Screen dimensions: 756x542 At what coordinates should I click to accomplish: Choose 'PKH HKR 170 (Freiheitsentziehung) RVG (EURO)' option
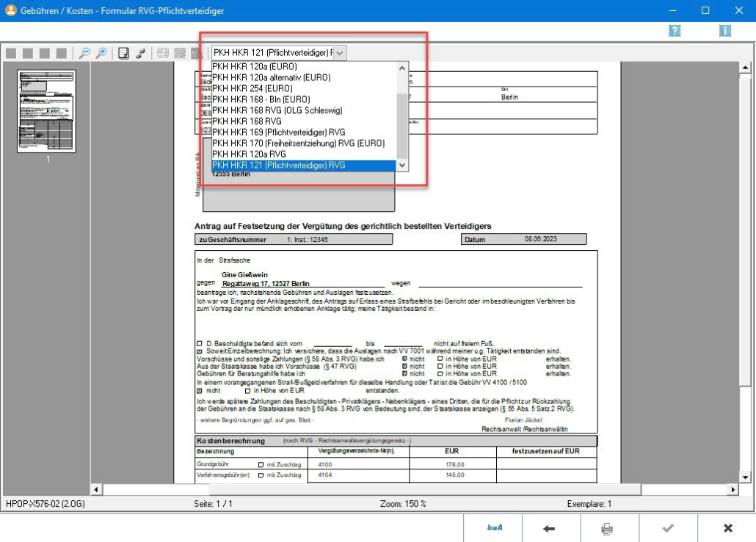298,143
